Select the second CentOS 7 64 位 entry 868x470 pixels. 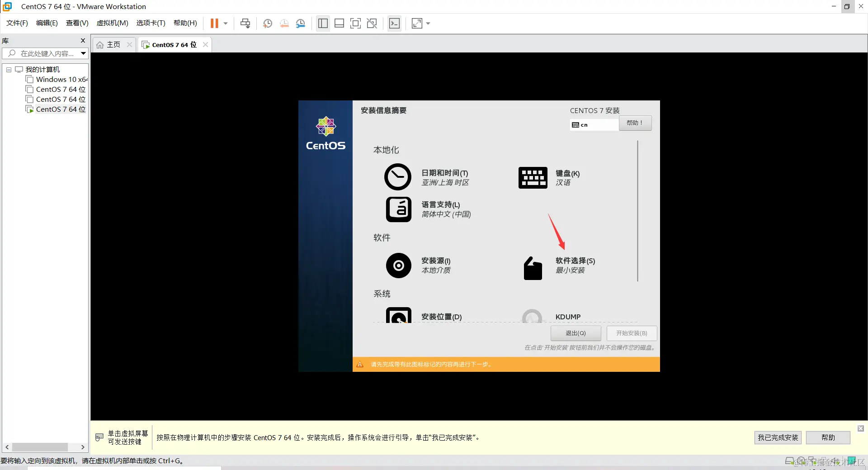coord(61,100)
